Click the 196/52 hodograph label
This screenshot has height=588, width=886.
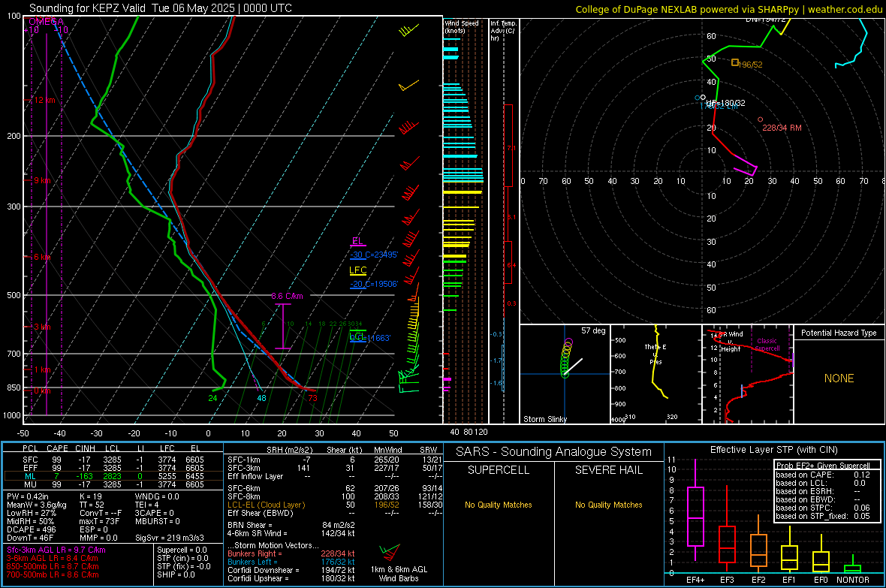point(750,65)
